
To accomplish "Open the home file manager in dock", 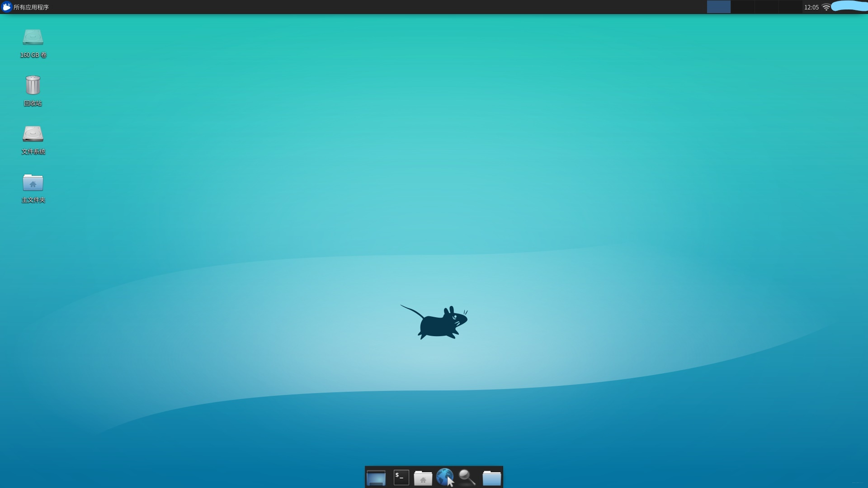I will (x=423, y=478).
